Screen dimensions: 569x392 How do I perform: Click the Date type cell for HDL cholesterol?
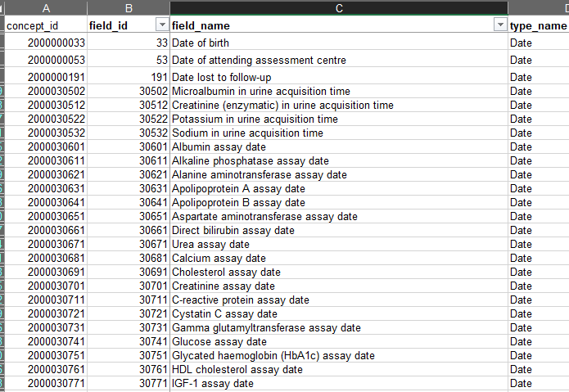tap(539, 370)
